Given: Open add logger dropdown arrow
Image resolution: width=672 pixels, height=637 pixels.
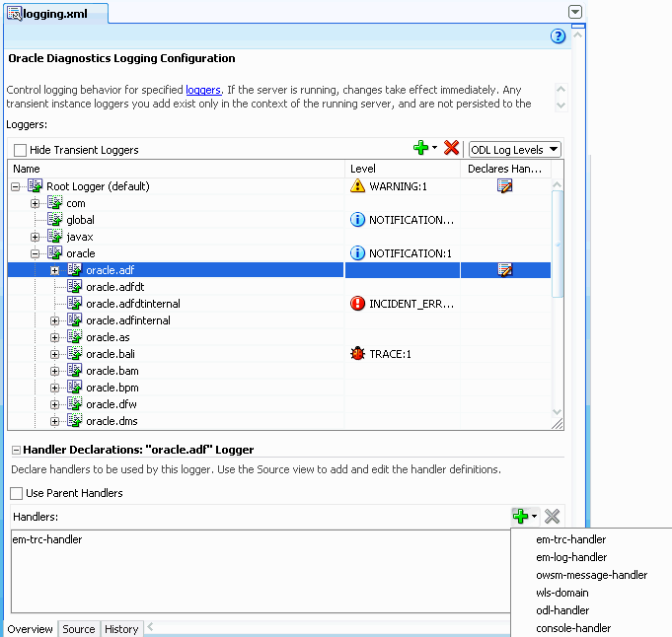Looking at the screenshot, I should 434,148.
